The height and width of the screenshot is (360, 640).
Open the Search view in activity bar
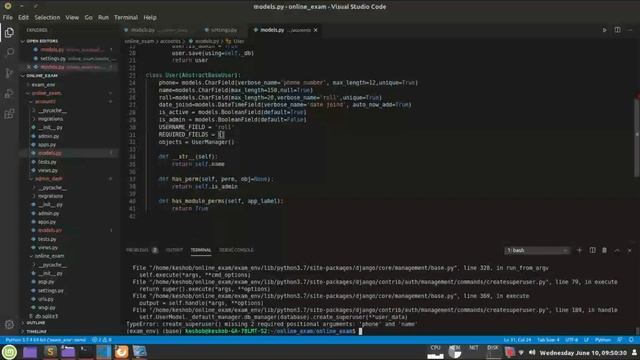click(x=9, y=52)
